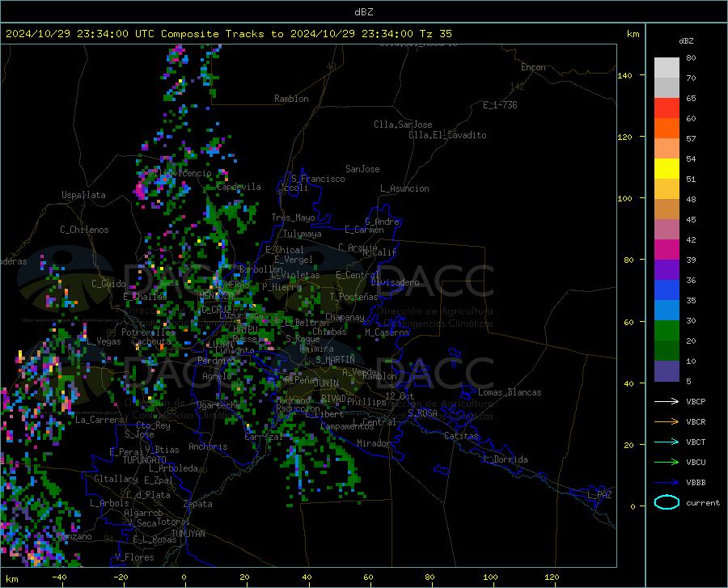Click the Zapata map label

198,504
